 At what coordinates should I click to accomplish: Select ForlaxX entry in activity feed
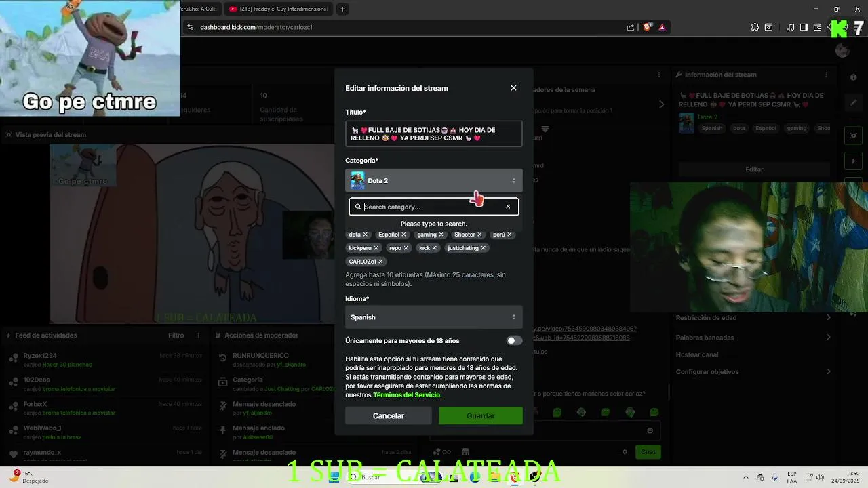tap(105, 408)
